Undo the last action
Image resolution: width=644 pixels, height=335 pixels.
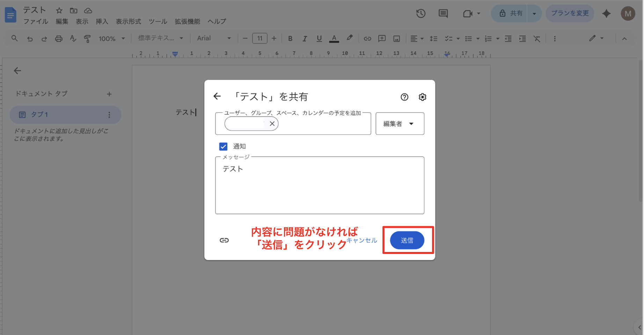click(30, 39)
